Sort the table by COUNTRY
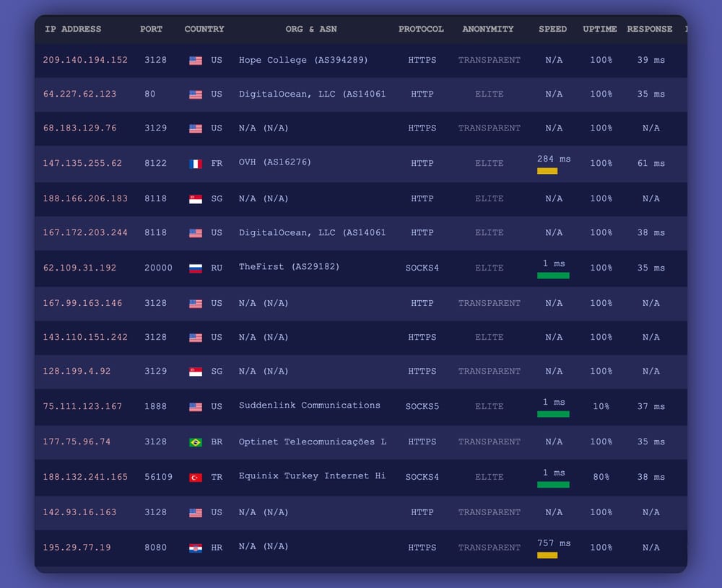Image resolution: width=722 pixels, height=588 pixels. point(204,29)
